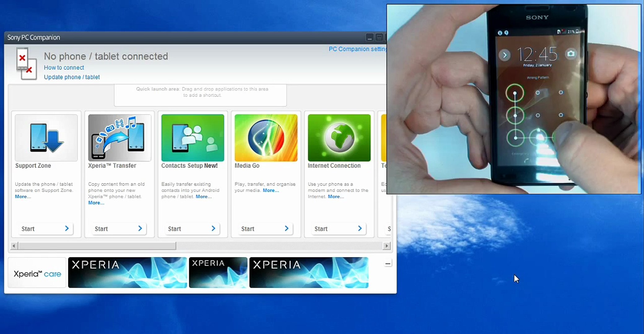
Task: Click the horizontal scrollbar thumb
Action: pos(97,246)
